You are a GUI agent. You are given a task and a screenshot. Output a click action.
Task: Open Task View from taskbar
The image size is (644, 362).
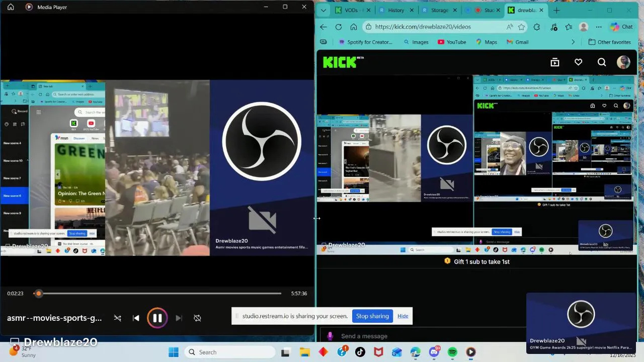285,352
